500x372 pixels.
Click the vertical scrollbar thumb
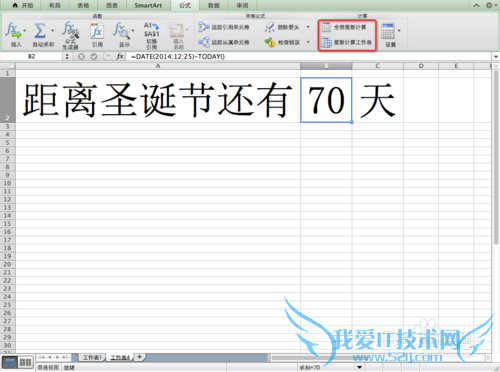point(496,157)
